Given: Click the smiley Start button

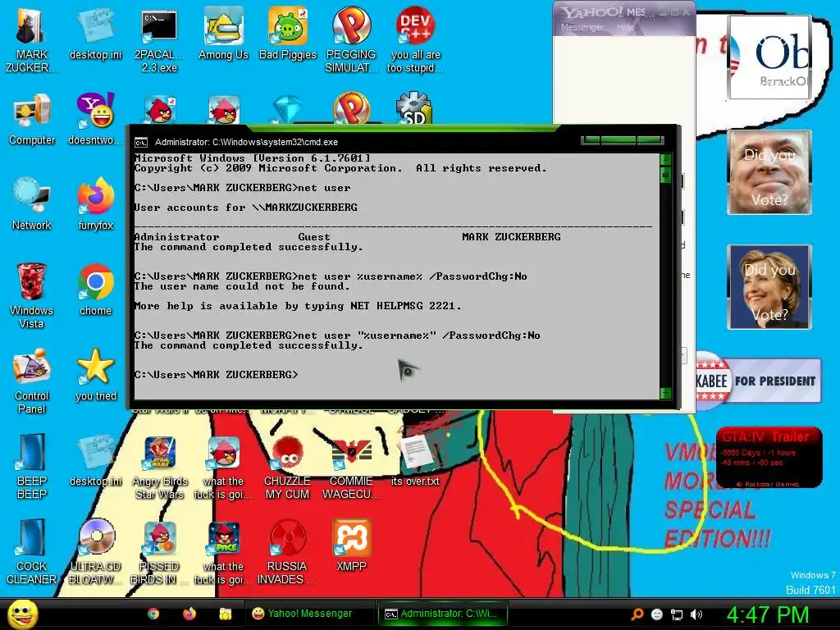Looking at the screenshot, I should pos(22,614).
